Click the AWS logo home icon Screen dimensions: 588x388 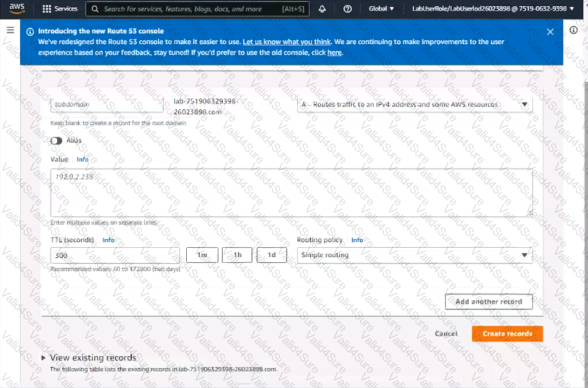pos(17,9)
